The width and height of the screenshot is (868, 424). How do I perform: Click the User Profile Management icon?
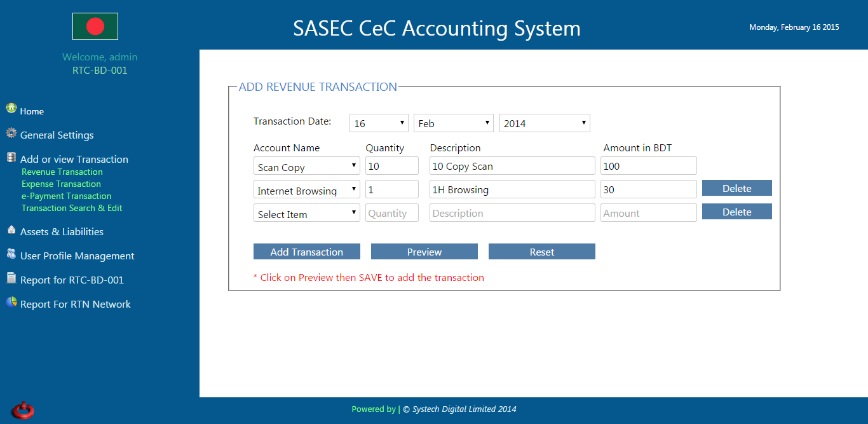11,254
